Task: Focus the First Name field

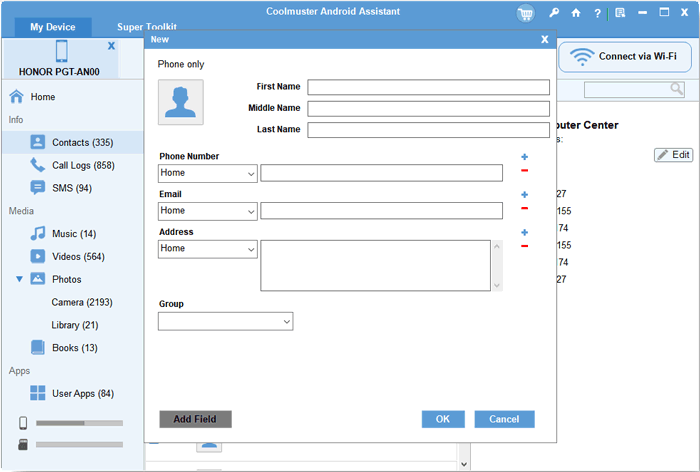Action: (x=428, y=87)
